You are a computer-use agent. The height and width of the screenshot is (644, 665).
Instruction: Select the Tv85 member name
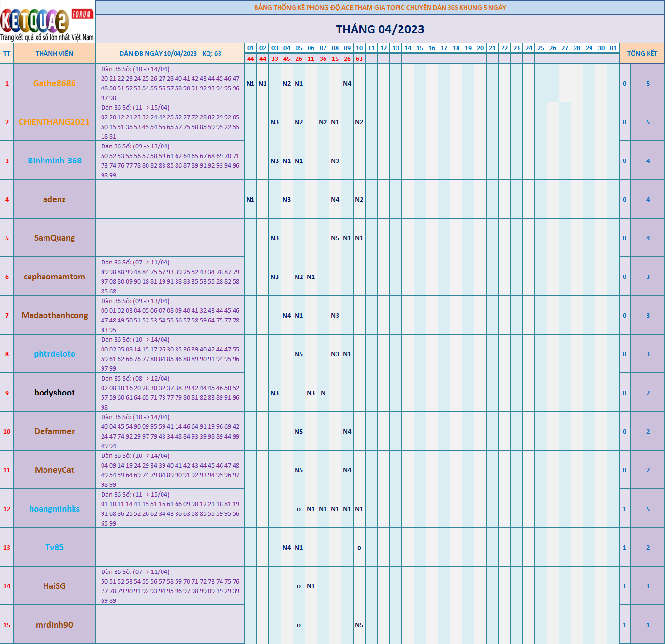(54, 547)
